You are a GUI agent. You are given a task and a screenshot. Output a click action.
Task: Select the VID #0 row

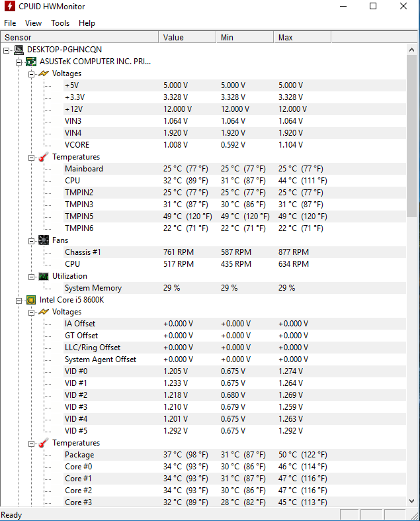pos(235,371)
